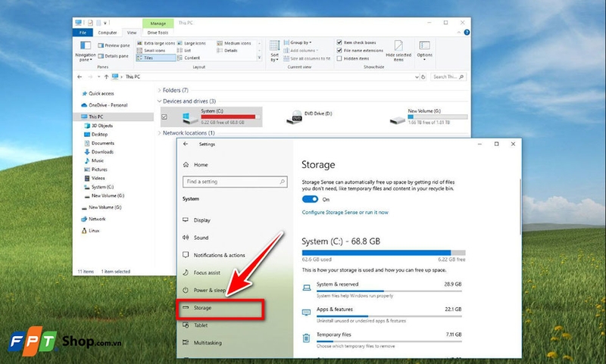Select DVD Drive (D:) tile
606x364 pixels.
pos(311,117)
